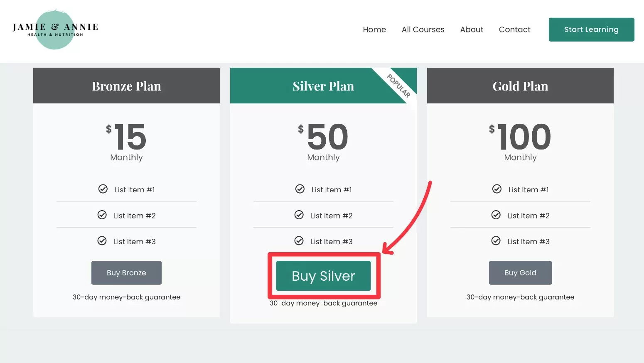Image resolution: width=644 pixels, height=363 pixels.
Task: Click the Buy Gold button
Action: [520, 273]
